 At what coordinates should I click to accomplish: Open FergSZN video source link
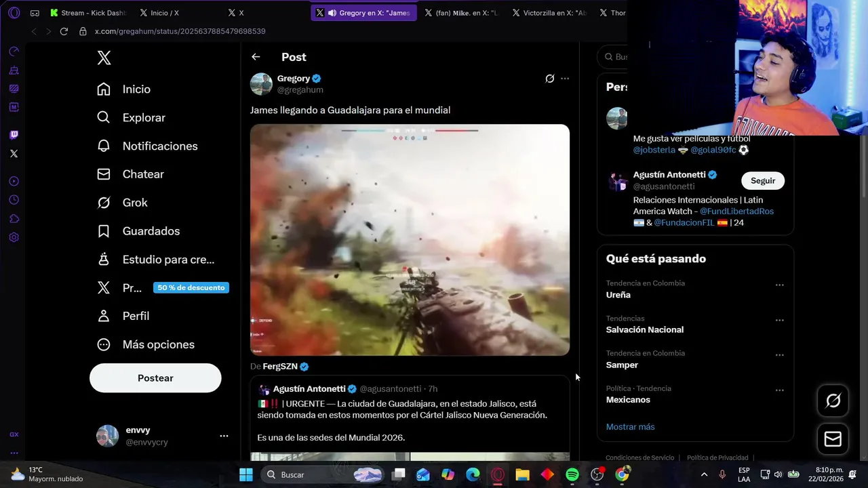click(x=280, y=367)
